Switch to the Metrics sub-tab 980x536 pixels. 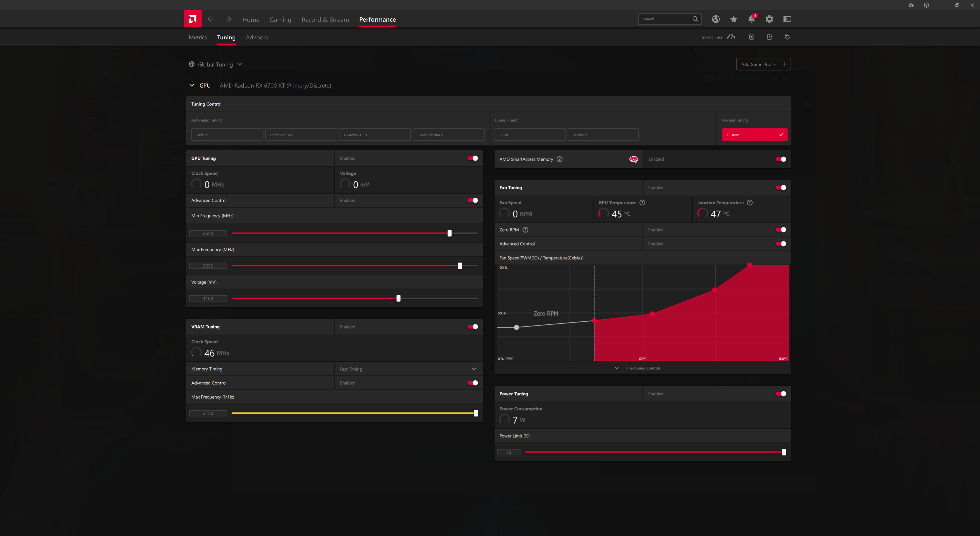click(x=198, y=37)
